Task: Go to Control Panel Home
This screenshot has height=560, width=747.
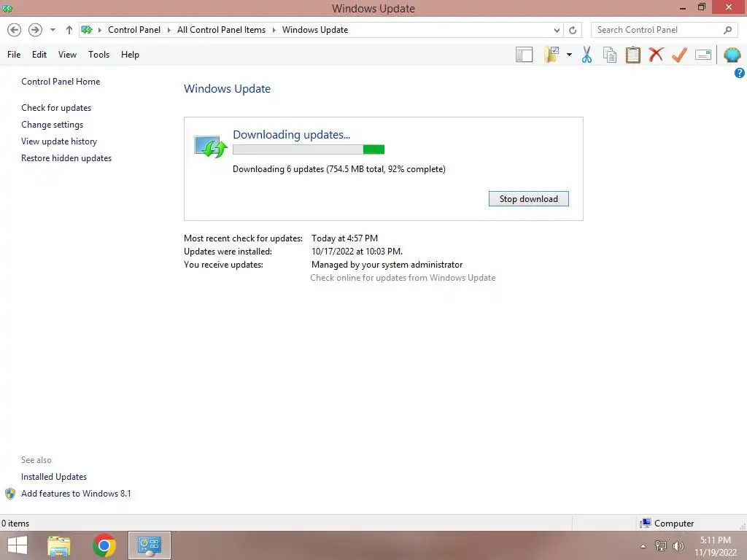Action: tap(61, 82)
